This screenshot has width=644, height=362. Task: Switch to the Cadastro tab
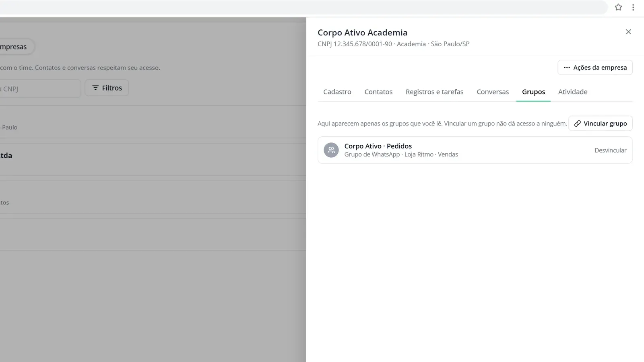(337, 92)
